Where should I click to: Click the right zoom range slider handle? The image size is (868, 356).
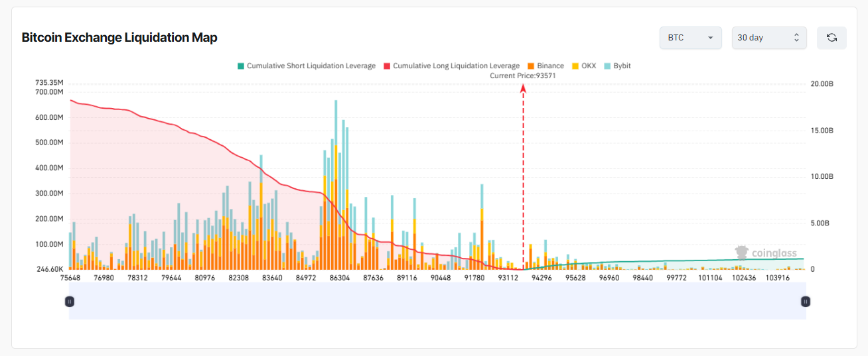coord(806,301)
